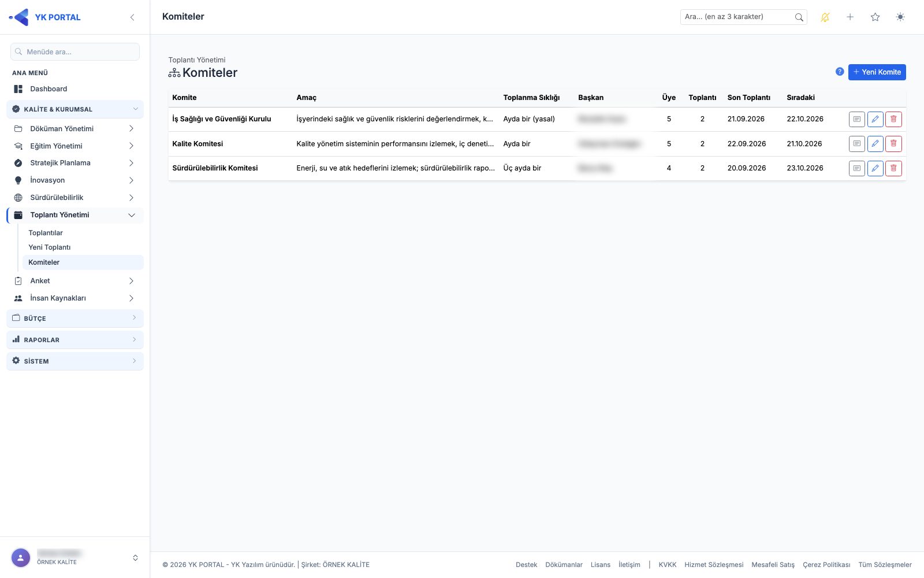Viewport: 924px width, 578px height.
Task: Expand the Anket menu
Action: [x=75, y=281]
